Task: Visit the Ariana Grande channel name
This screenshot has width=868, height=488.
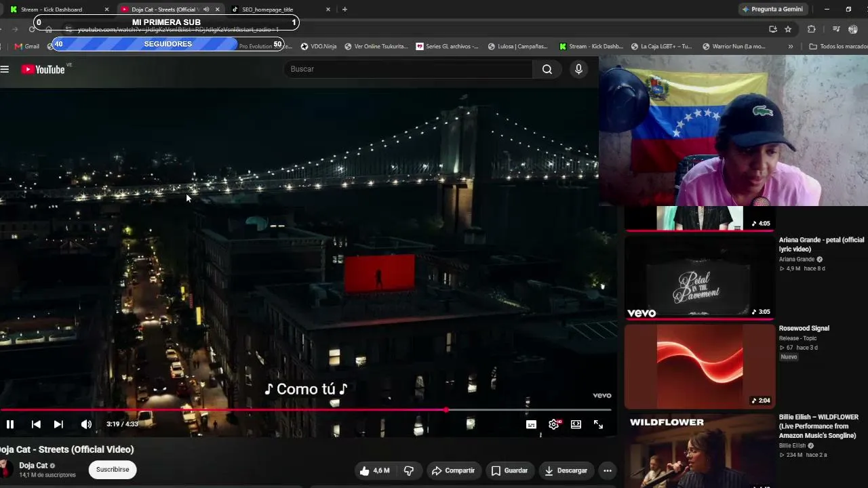Action: pos(797,259)
